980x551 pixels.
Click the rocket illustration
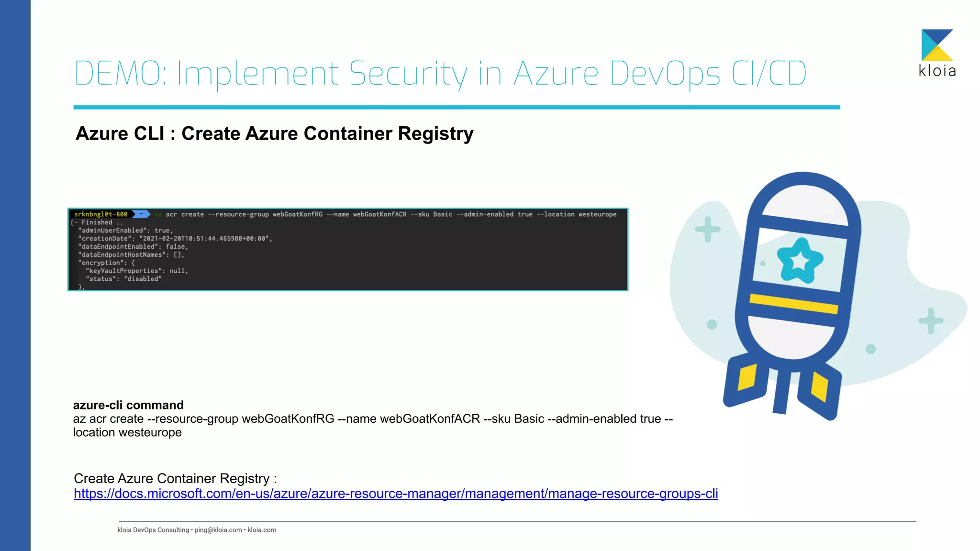(x=793, y=296)
